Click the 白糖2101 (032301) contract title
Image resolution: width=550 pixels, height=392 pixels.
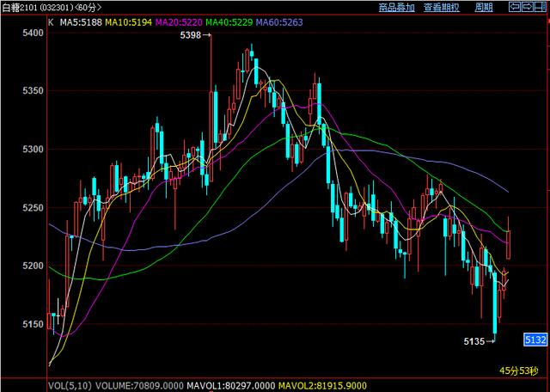(x=36, y=7)
